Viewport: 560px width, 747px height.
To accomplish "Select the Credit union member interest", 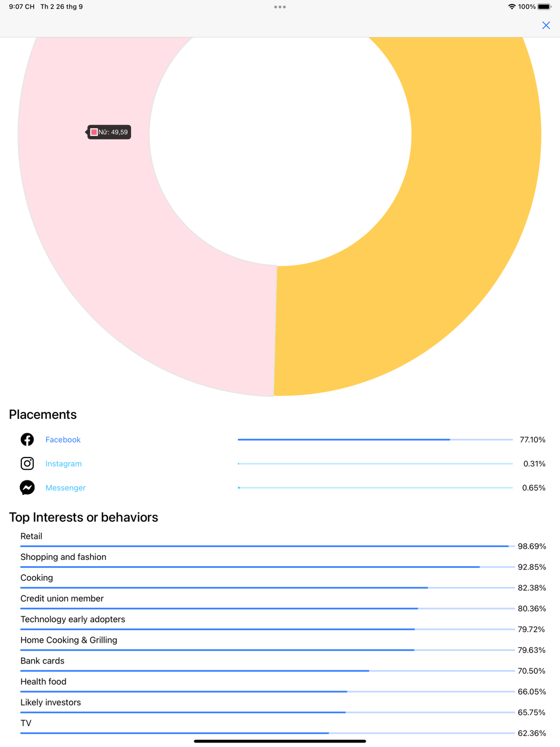I will 62,599.
